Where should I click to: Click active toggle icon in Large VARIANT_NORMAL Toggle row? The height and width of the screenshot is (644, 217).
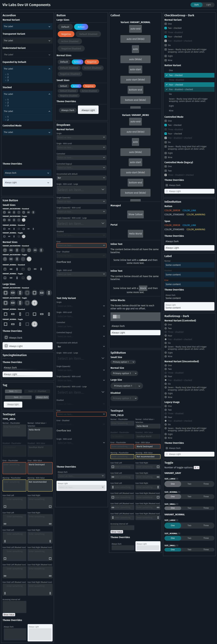point(35,324)
